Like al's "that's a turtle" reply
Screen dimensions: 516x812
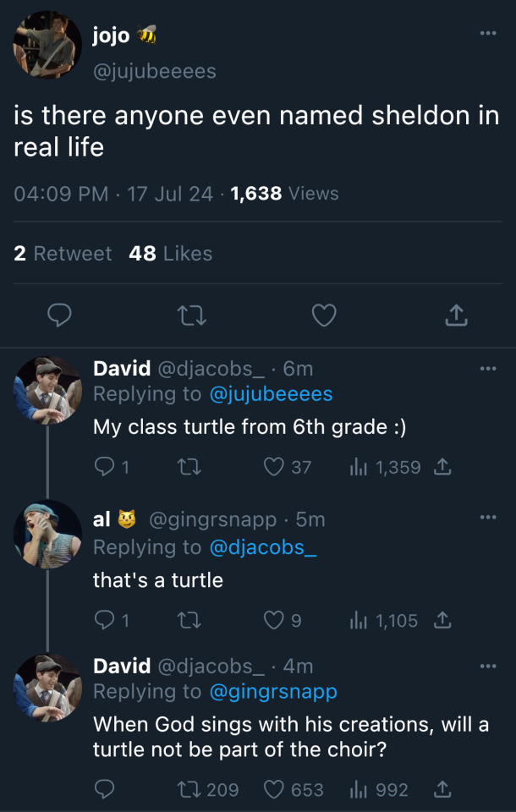(x=274, y=621)
